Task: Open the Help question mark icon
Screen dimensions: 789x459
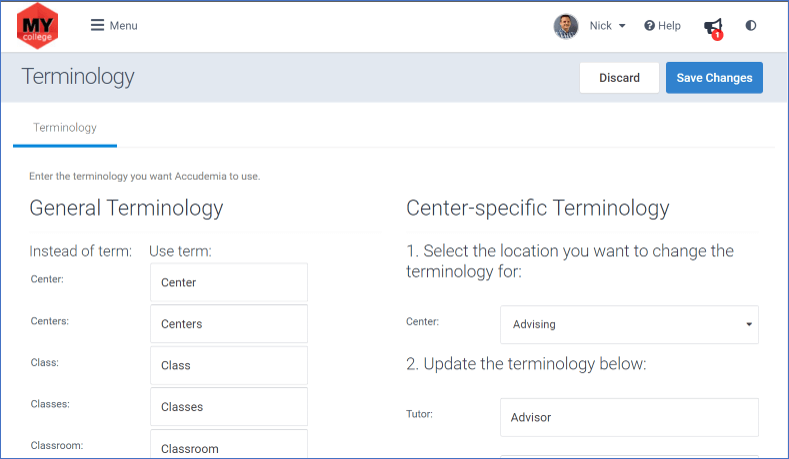Action: [x=649, y=26]
